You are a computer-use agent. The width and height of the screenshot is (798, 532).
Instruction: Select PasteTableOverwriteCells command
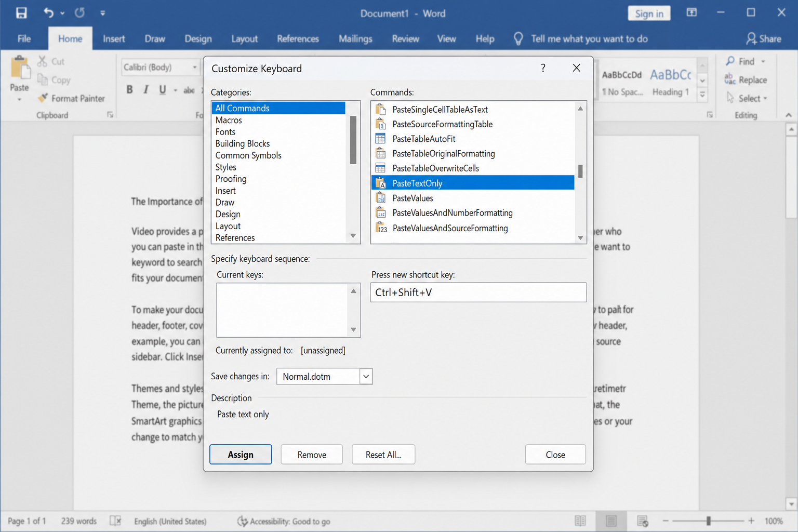(x=473, y=168)
